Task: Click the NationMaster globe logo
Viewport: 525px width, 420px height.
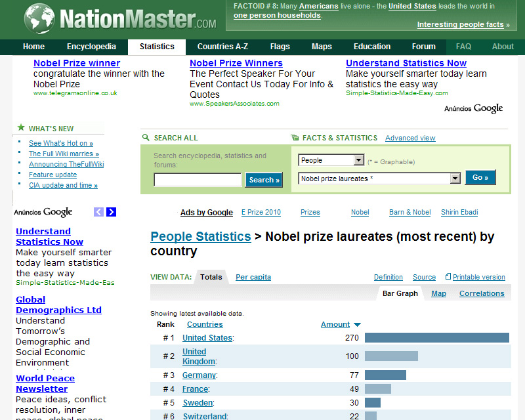Action: [x=39, y=19]
